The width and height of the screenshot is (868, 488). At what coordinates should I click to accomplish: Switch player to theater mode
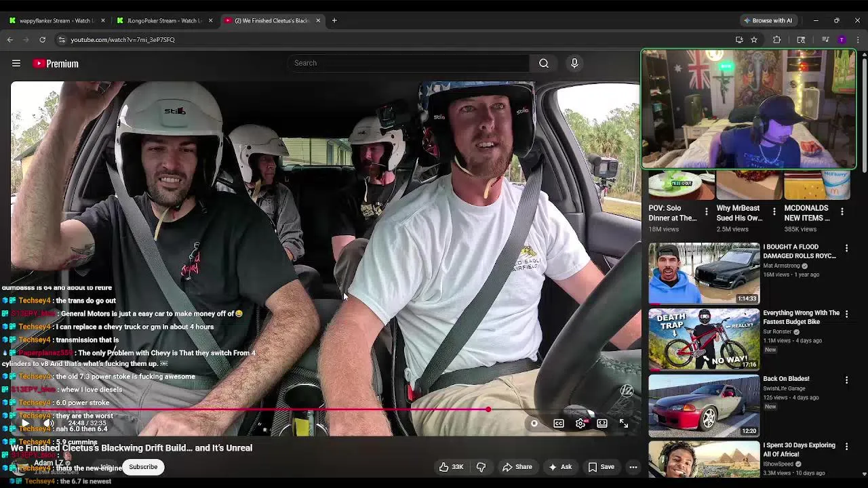pyautogui.click(x=602, y=423)
